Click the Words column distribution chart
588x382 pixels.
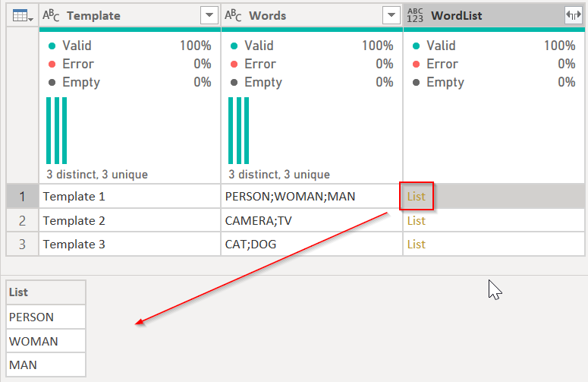[238, 131]
